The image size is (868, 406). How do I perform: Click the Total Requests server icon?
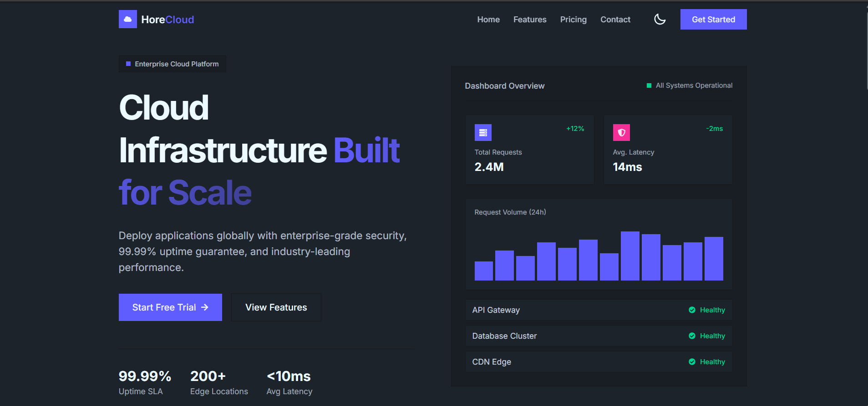point(483,132)
